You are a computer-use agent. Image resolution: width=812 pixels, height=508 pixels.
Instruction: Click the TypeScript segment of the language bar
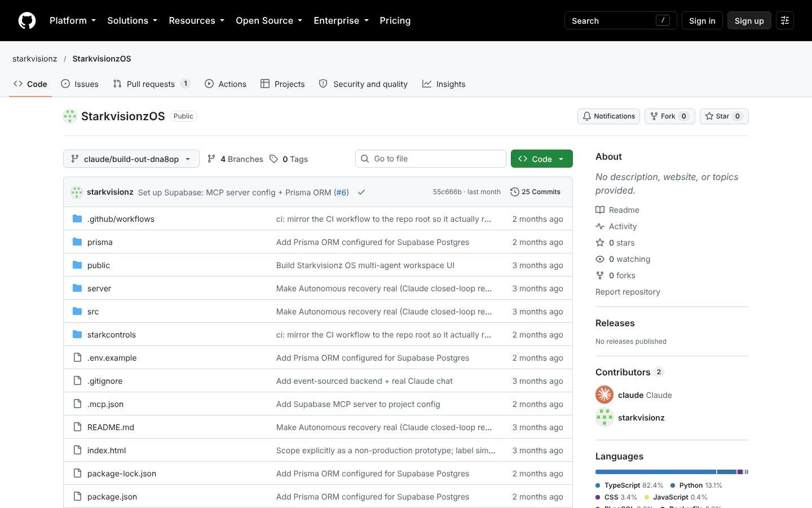[656, 472]
